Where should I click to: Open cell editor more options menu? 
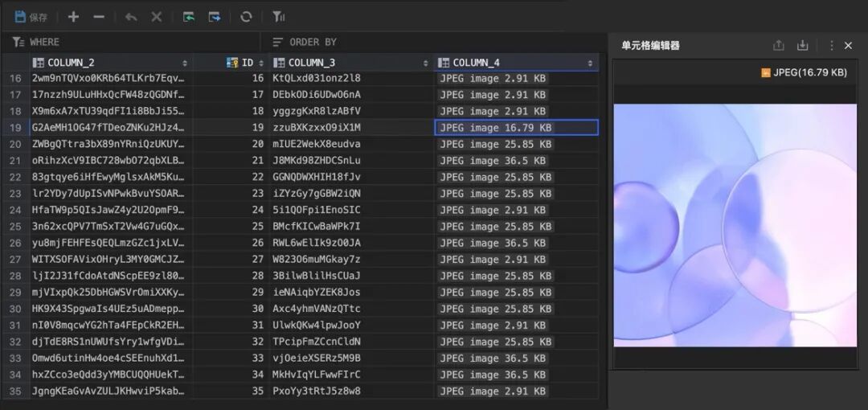831,46
